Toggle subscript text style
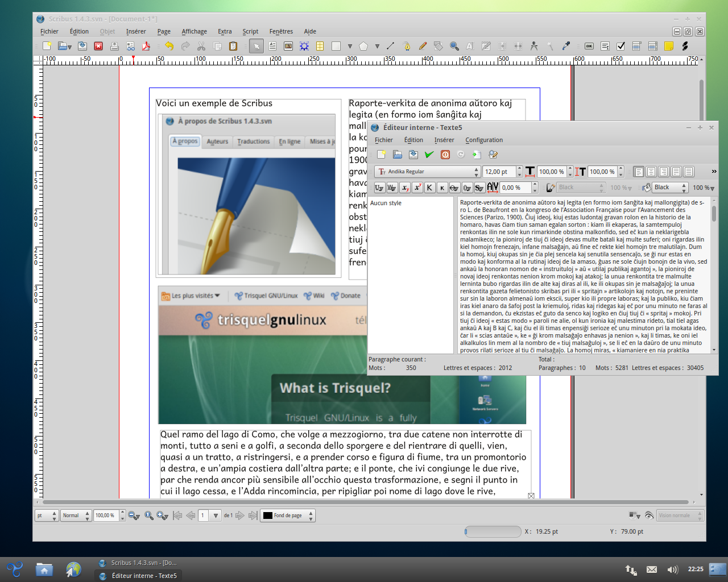This screenshot has width=728, height=582. point(404,188)
